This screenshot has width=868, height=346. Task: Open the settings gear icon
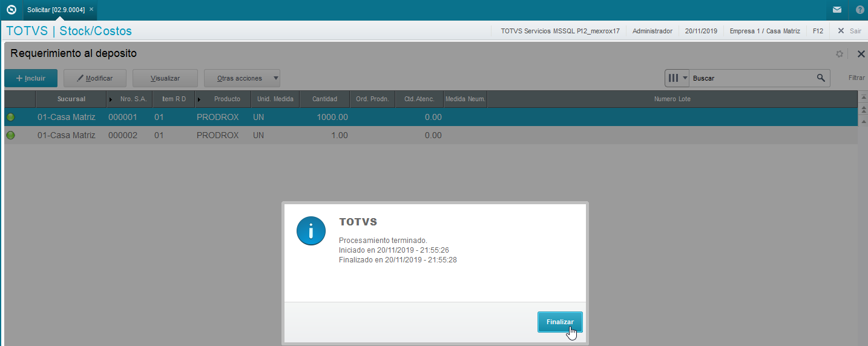(840, 54)
